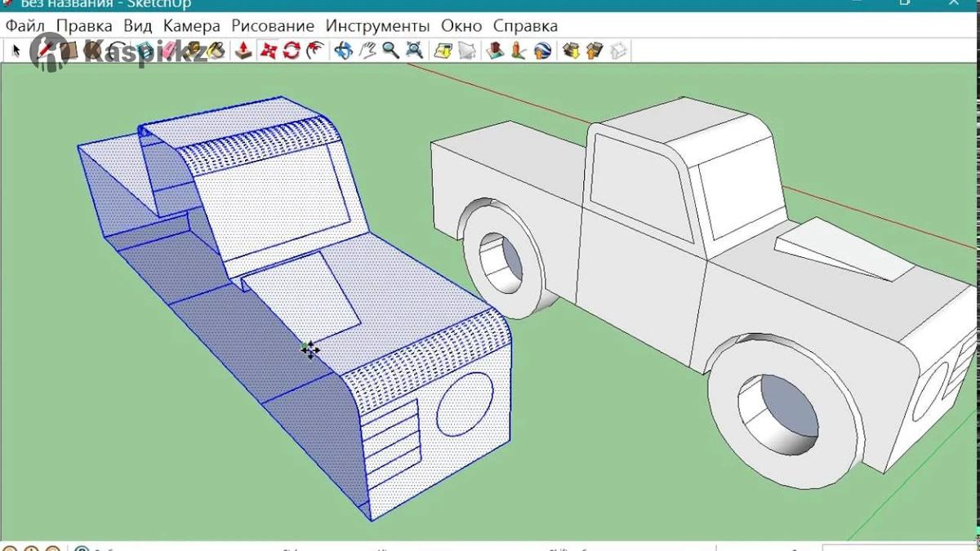
Task: Activate the Push/Pull tool
Action: (x=243, y=51)
